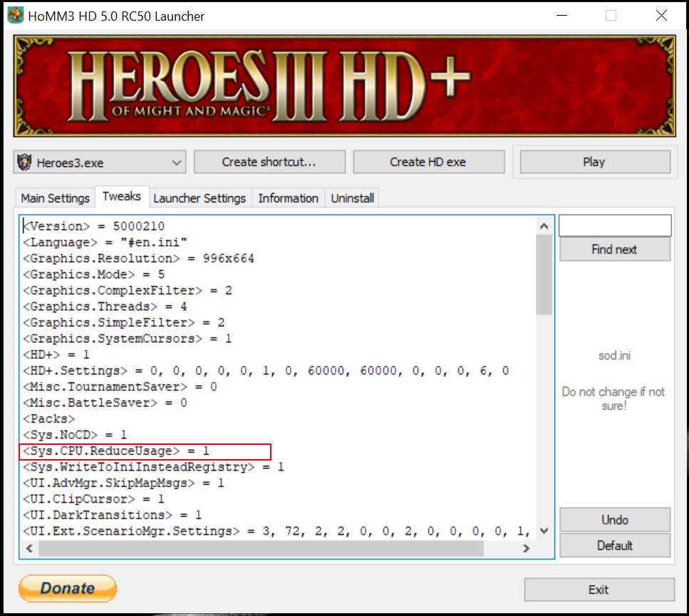This screenshot has width=689, height=616.
Task: Click the <Graphics.SimpleFilter> = 2 line
Action: point(124,322)
